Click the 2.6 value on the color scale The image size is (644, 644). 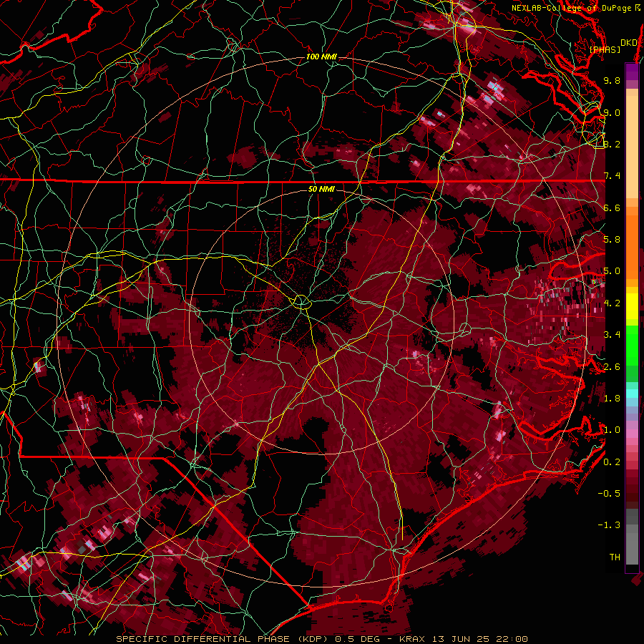(612, 367)
